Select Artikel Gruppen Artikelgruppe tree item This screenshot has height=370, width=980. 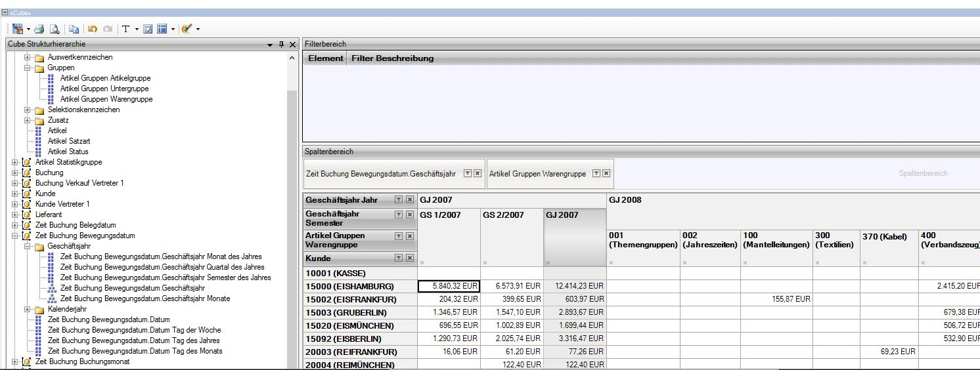[x=106, y=78]
